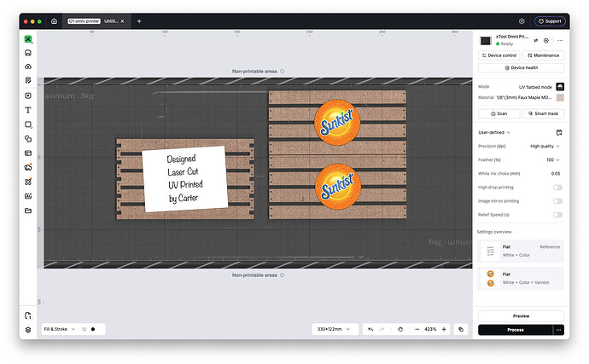Screen dimensions: 589x364
Task: Select the lower Sunkist logo on canvas
Action: tap(338, 187)
